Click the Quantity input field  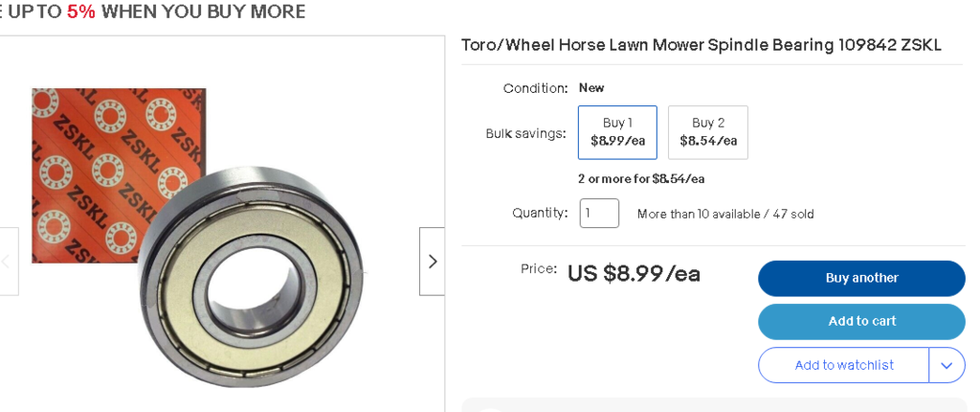[x=599, y=214]
